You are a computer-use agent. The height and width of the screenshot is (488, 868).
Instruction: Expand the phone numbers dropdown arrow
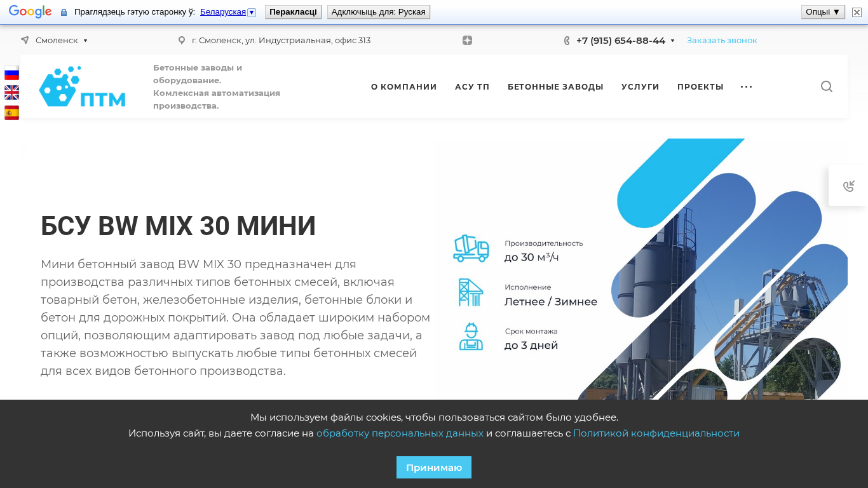[672, 41]
